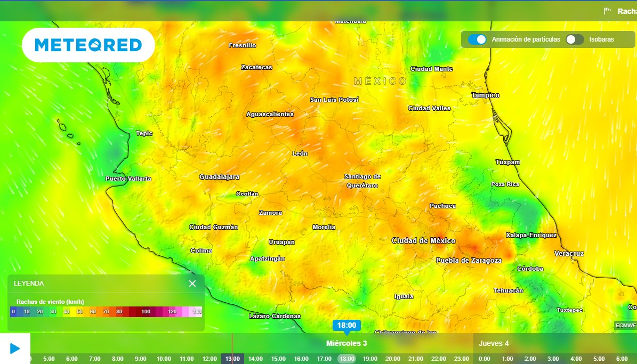The height and width of the screenshot is (364, 637).
Task: Select 3:00 under Jueves 4
Action: click(553, 359)
